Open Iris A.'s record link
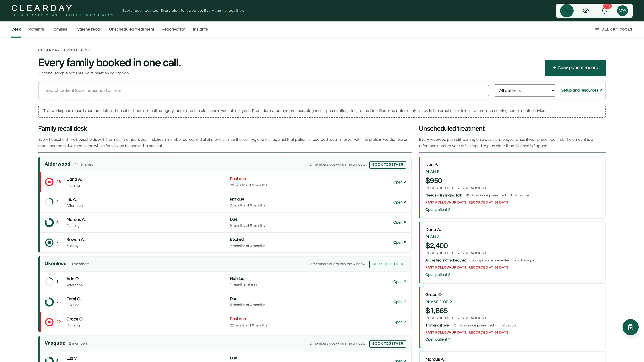Screen dimensions: 644x362 399,202
